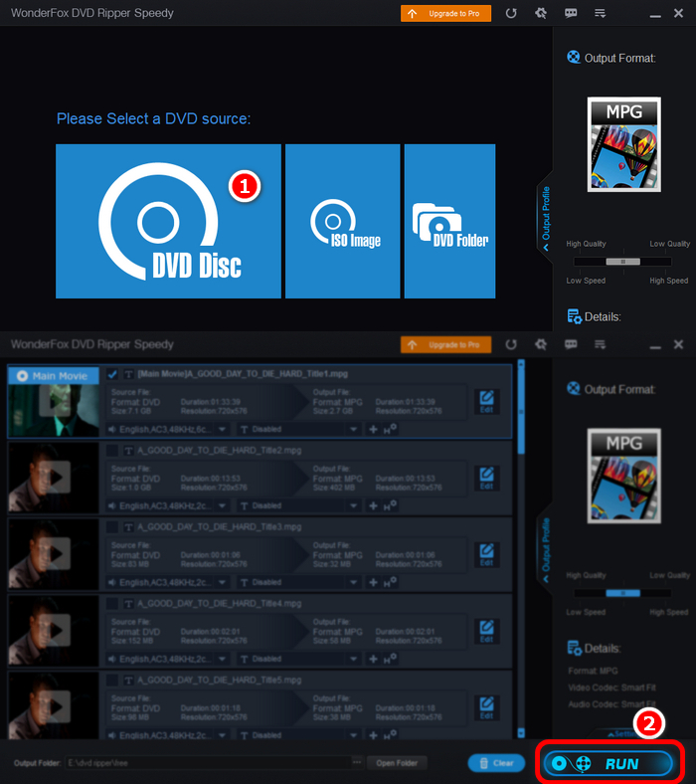Viewport: 696px width, 784px height.
Task: Expand Output Profile tab in DVD source window
Action: pyautogui.click(x=546, y=217)
